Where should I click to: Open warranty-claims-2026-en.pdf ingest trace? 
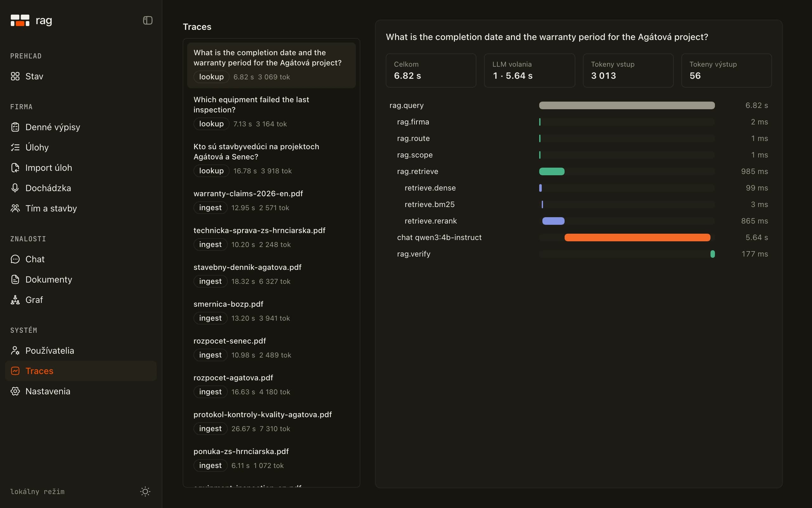[x=272, y=201]
